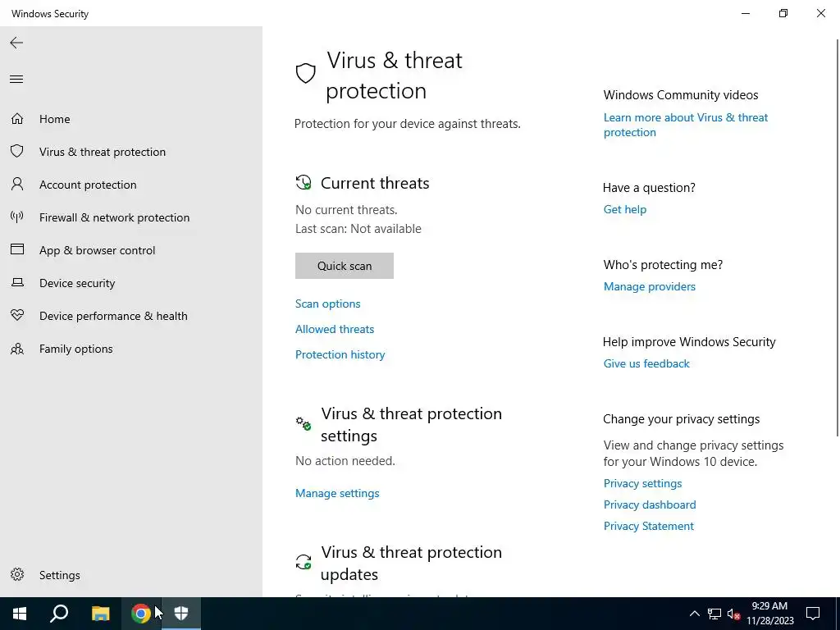Open Learn more about Virus & threat protection

[686, 125]
